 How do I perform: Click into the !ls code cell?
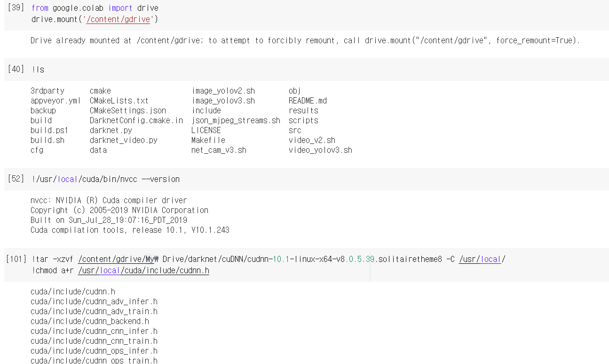306,70
